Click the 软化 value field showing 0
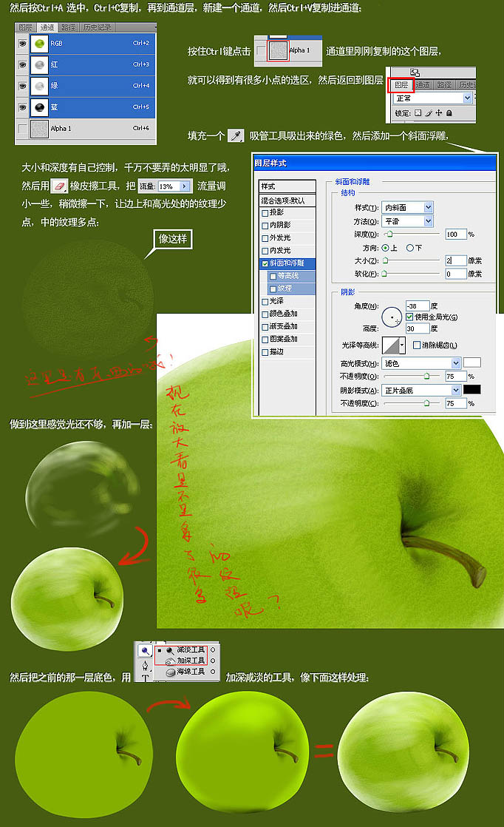Screen dimensions: 504x827 coord(455,274)
